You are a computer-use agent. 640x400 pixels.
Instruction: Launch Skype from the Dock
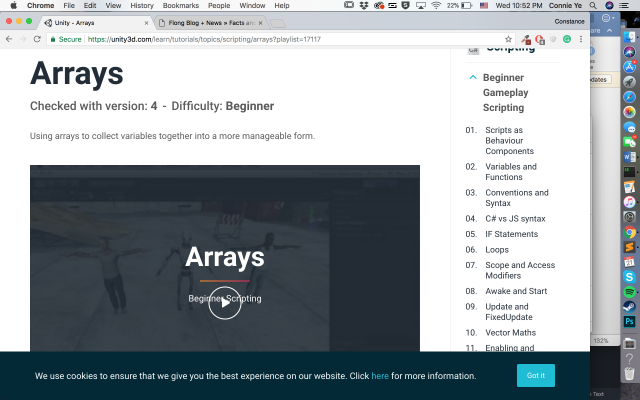coord(629,277)
